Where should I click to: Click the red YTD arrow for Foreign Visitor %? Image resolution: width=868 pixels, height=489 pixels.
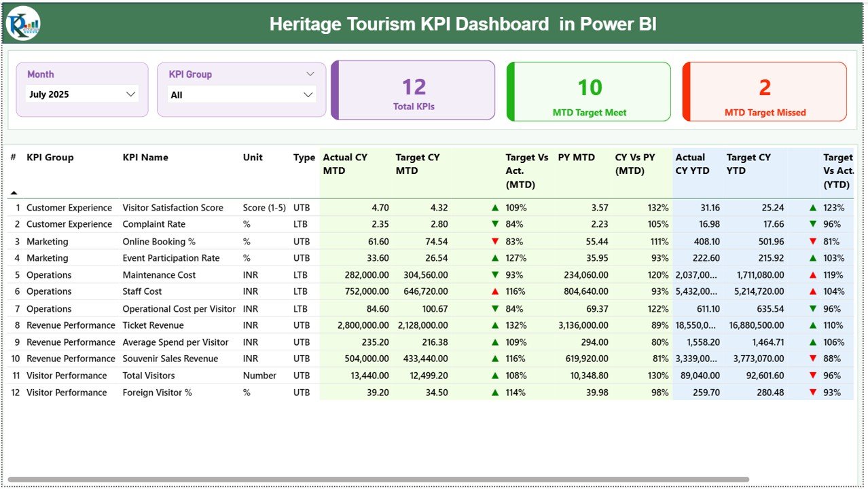pyautogui.click(x=813, y=393)
